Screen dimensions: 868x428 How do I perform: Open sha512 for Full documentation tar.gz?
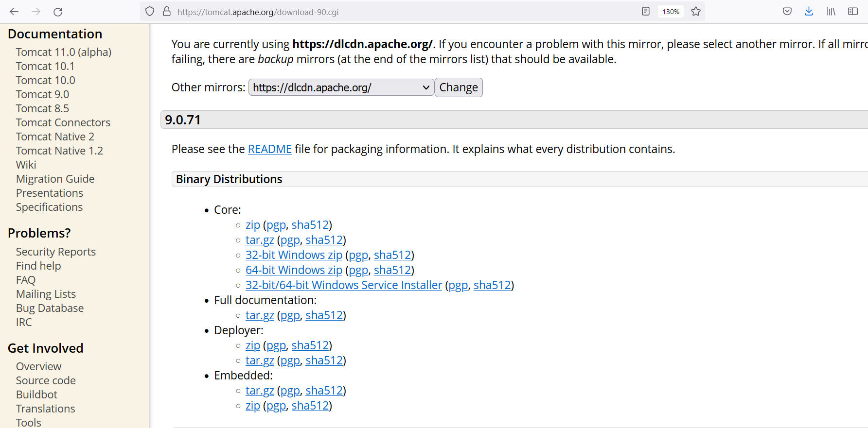324,315
